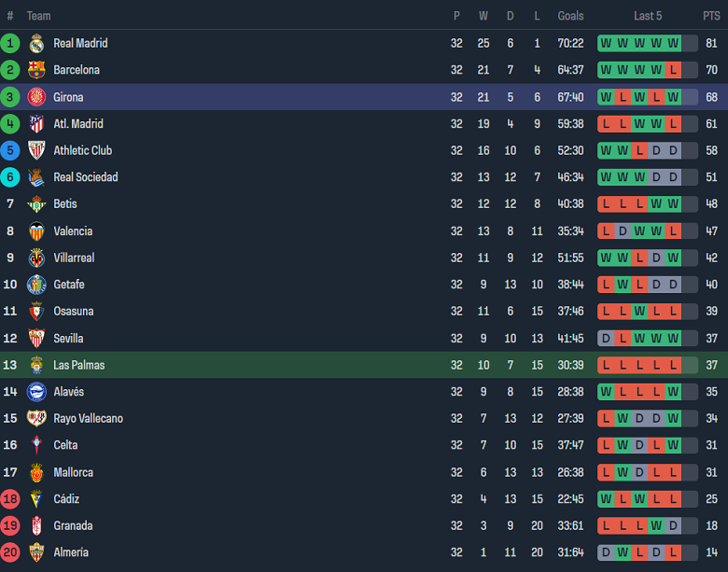Click the Almería team badge icon

pos(36,552)
